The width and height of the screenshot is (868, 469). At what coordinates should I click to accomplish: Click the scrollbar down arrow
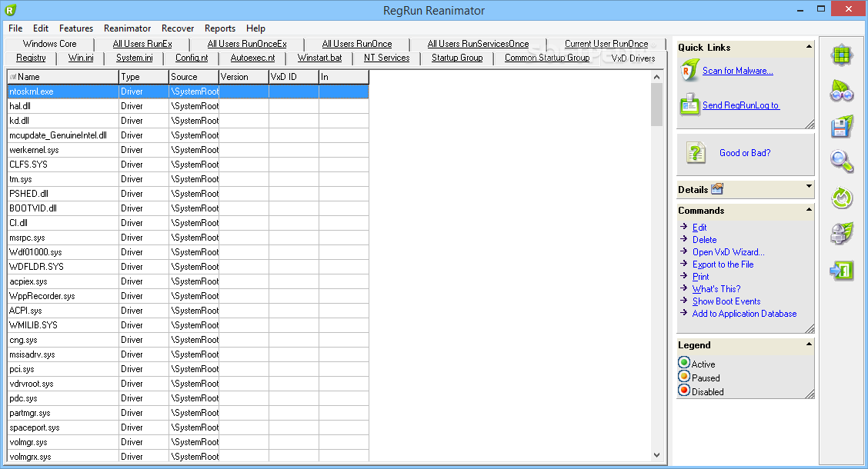[656, 455]
